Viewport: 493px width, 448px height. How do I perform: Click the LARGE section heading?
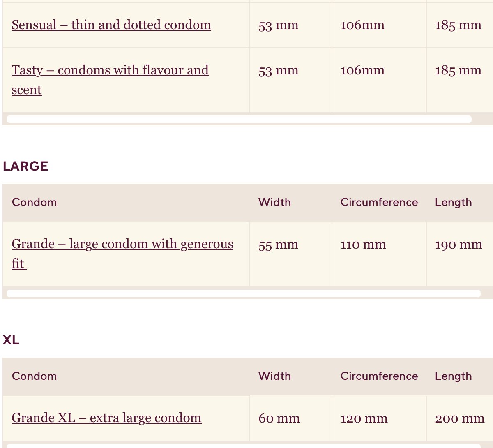click(25, 166)
